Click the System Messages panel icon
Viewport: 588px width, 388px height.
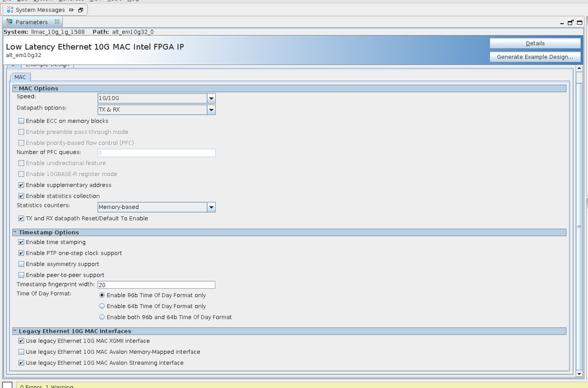click(x=10, y=10)
